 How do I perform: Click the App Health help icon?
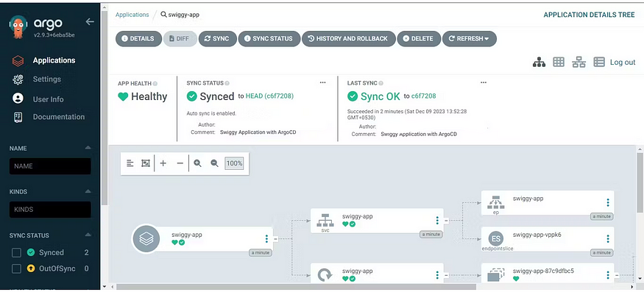click(x=155, y=83)
